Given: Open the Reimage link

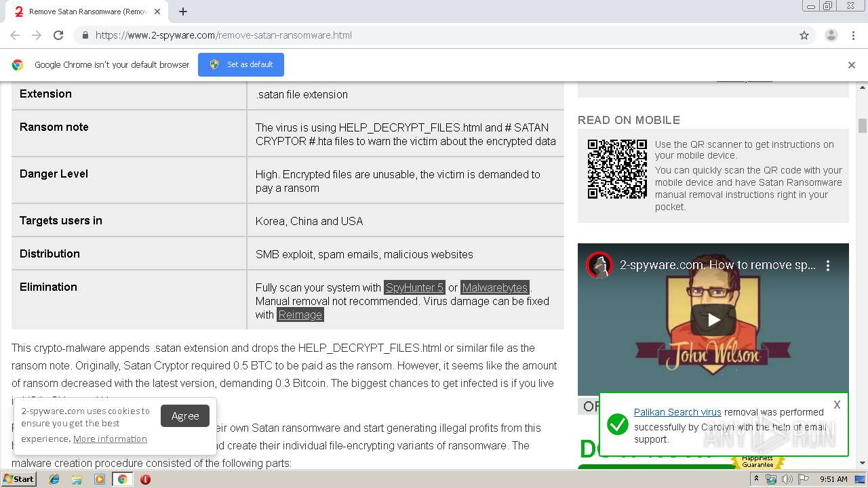Looking at the screenshot, I should pyautogui.click(x=300, y=314).
